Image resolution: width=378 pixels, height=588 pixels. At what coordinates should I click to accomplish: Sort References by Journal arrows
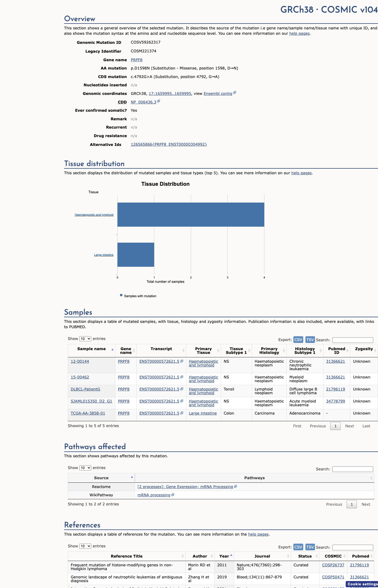[x=288, y=556]
